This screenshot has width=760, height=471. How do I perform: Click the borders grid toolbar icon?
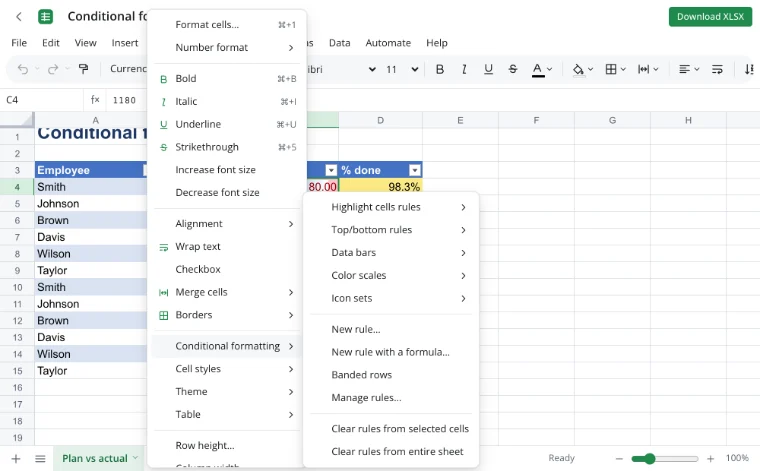click(x=611, y=69)
